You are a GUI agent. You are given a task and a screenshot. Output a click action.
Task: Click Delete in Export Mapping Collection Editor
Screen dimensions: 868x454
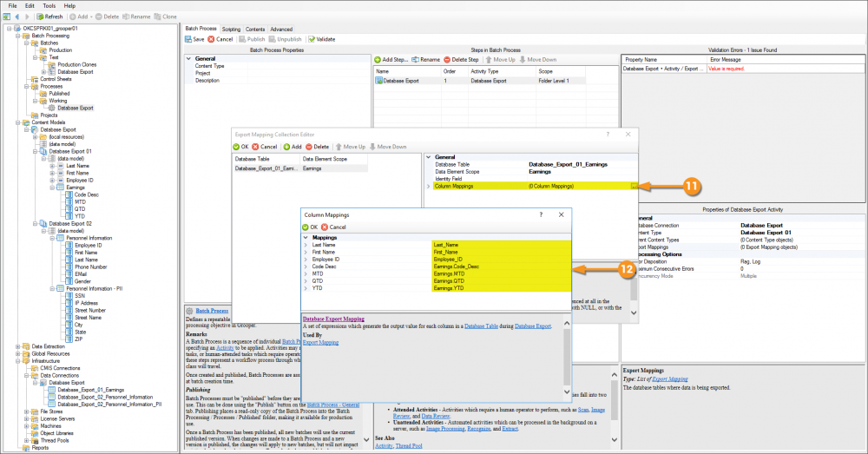[316, 147]
